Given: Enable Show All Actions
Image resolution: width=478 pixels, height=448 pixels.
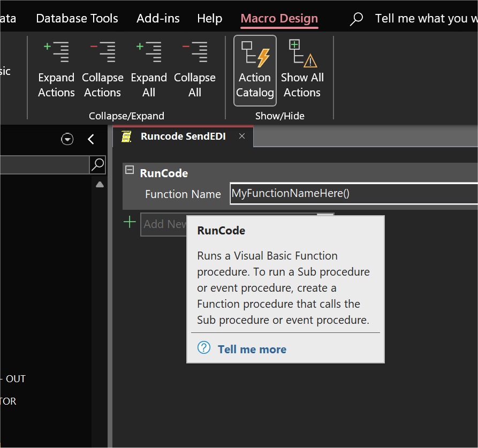Looking at the screenshot, I should point(302,71).
